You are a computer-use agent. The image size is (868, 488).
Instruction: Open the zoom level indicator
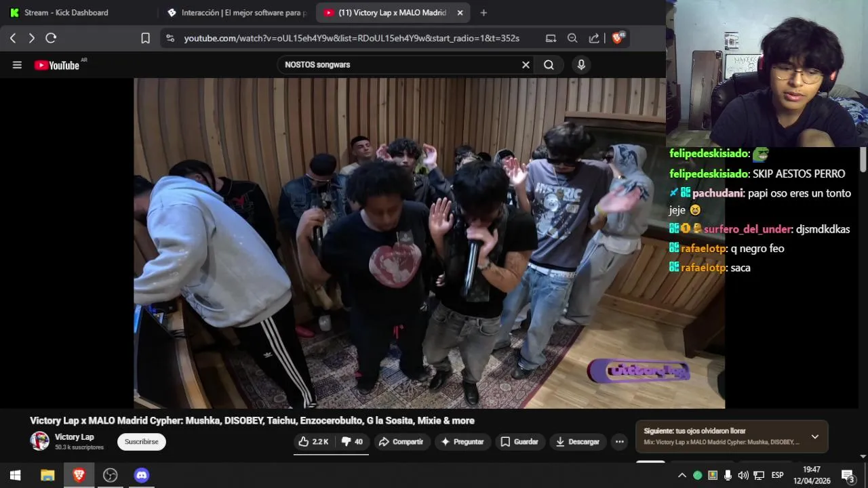tap(572, 39)
